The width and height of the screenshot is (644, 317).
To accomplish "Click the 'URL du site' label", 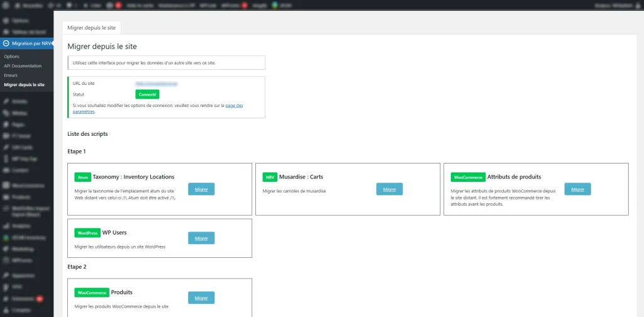I will tap(84, 84).
